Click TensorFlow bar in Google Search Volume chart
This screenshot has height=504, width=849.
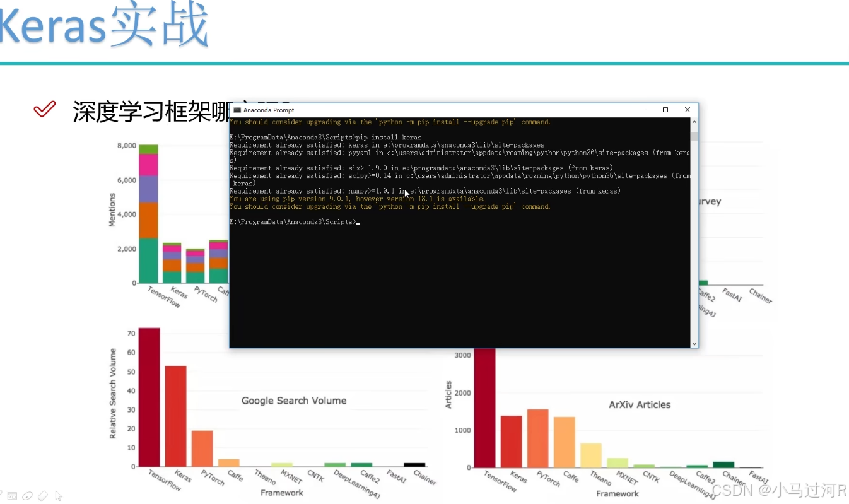tap(149, 397)
